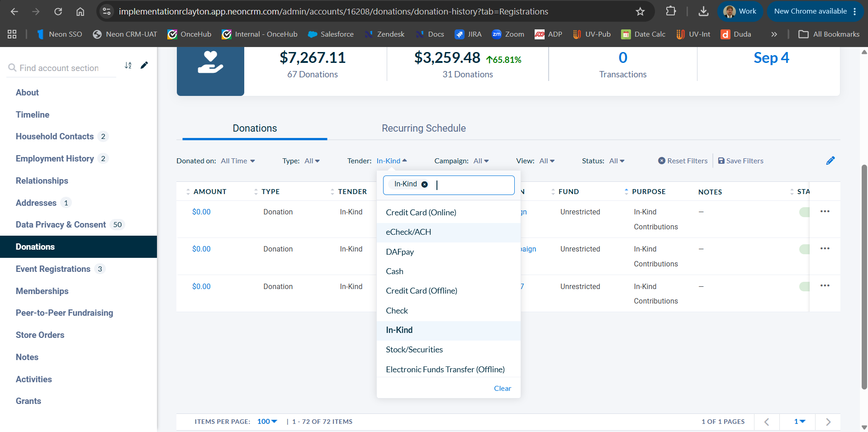868x432 pixels.
Task: Open the Duda bookmark
Action: [x=736, y=34]
